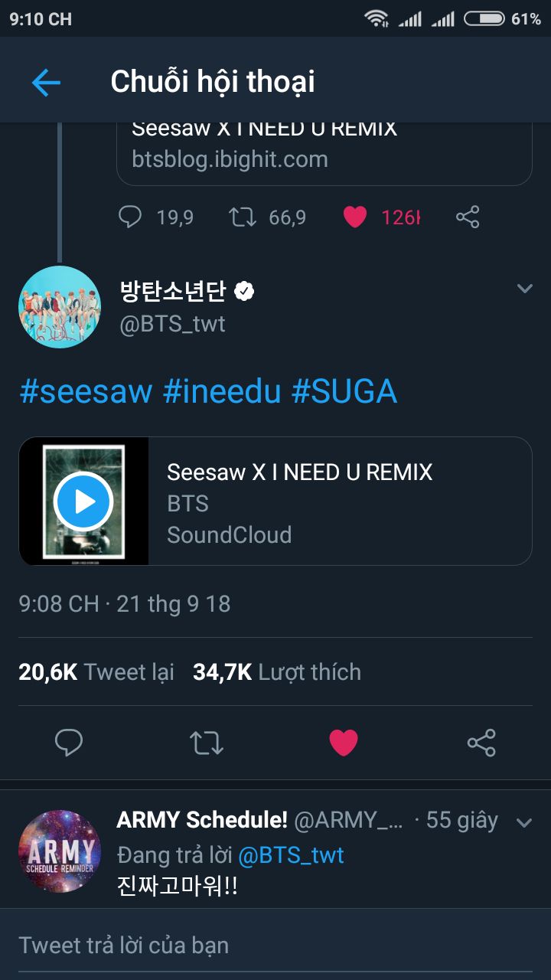Share the main BTS tweet
Image resolution: width=551 pixels, height=980 pixels.
pyautogui.click(x=481, y=743)
